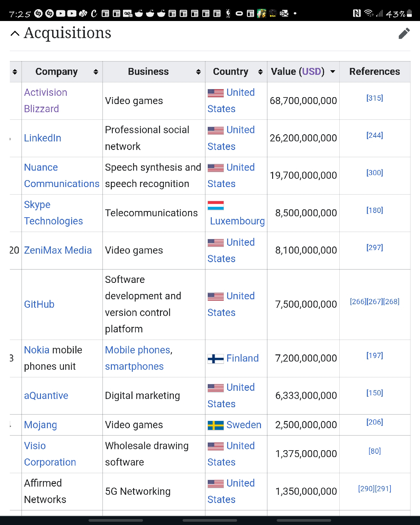Tap the Sweden flag icon

pos(216,425)
